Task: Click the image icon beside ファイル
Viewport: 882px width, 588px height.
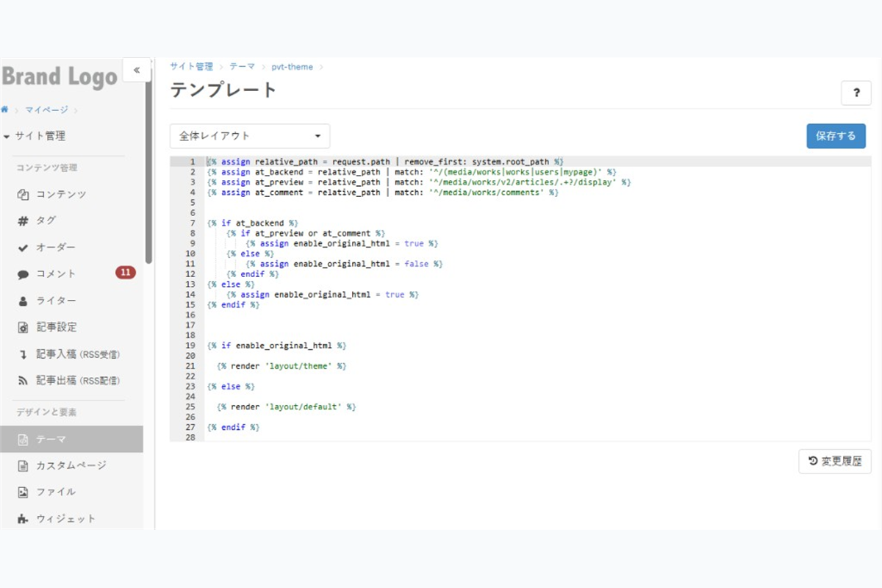Action: pos(22,492)
